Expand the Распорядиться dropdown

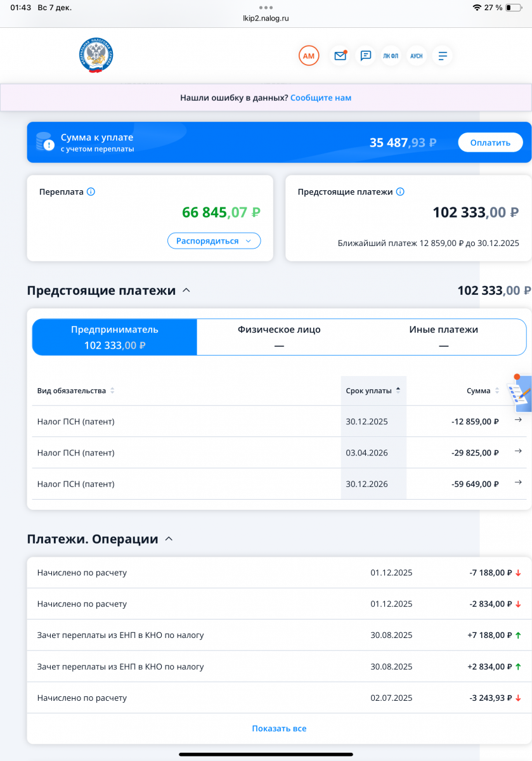(214, 241)
